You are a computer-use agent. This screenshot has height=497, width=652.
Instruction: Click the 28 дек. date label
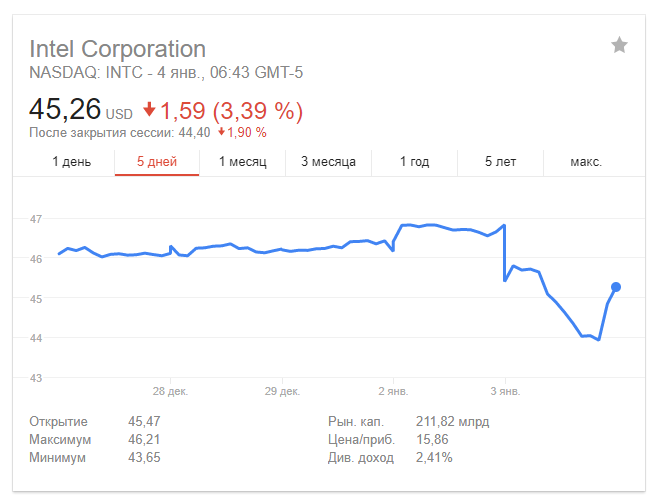[171, 391]
